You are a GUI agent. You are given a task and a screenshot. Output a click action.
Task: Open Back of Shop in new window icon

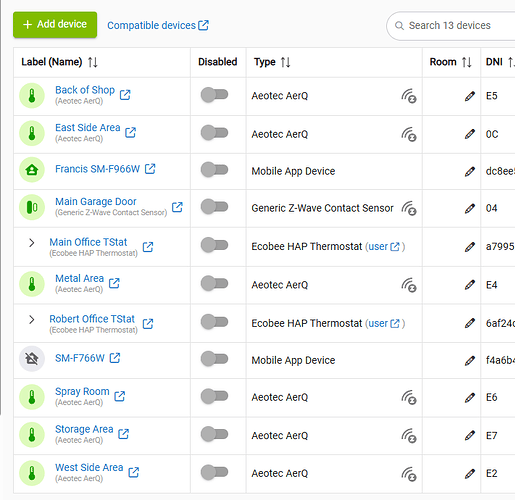[x=125, y=95]
